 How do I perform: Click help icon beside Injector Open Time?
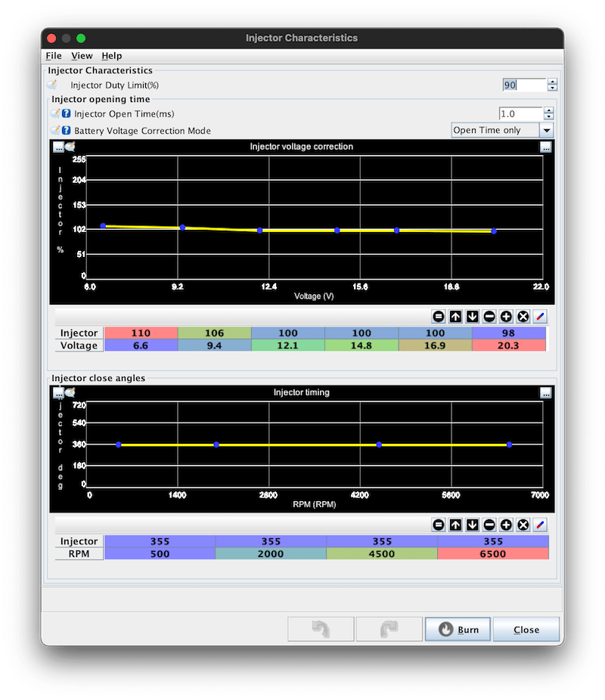pos(66,113)
